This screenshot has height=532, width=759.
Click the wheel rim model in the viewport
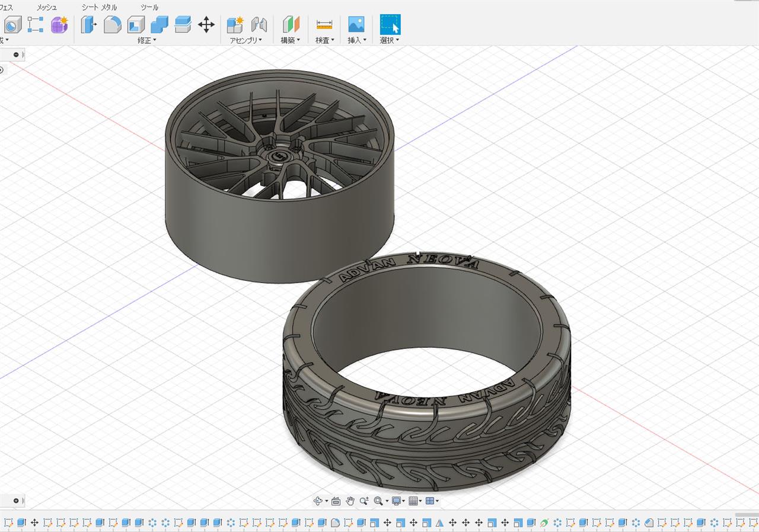tap(280, 175)
